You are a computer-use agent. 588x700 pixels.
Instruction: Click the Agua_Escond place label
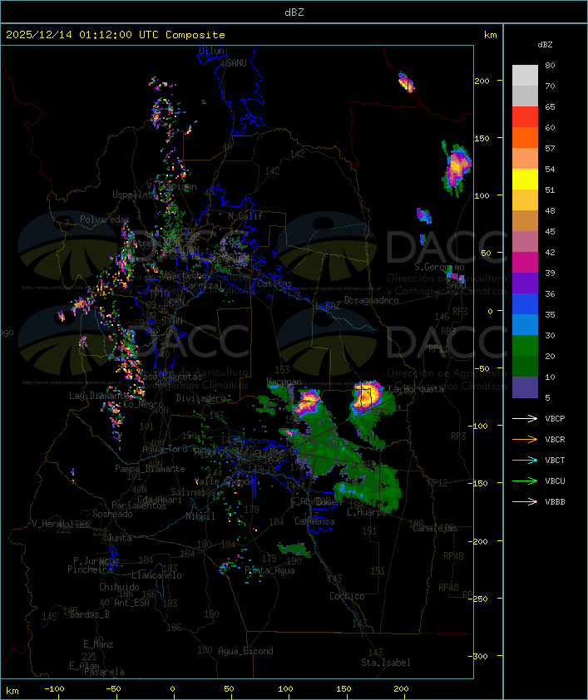pyautogui.click(x=245, y=651)
